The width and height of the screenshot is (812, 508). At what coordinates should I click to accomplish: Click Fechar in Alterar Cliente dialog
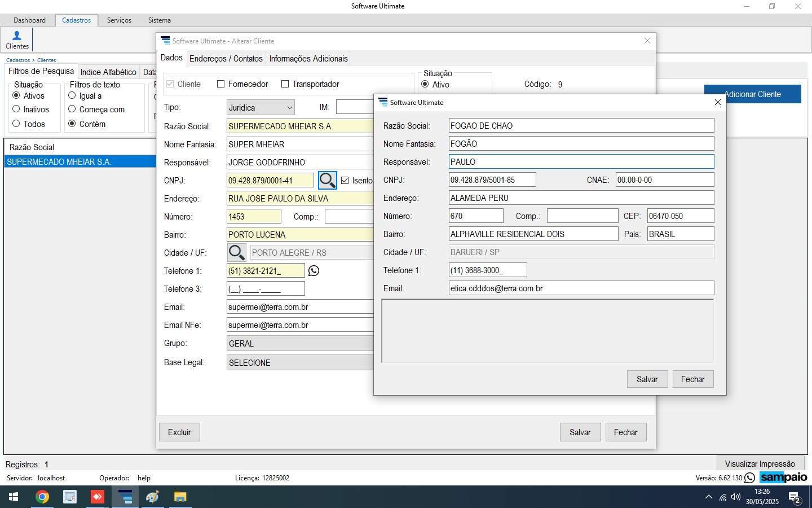pyautogui.click(x=626, y=432)
